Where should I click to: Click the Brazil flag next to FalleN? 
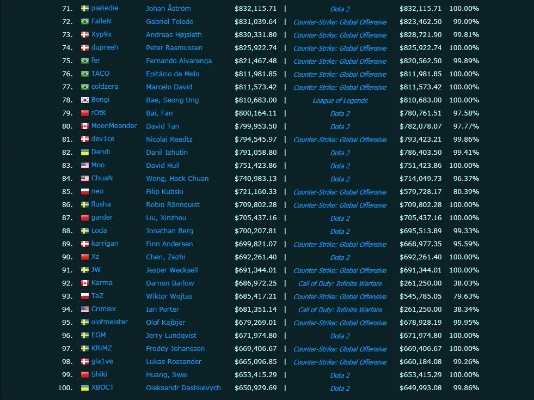(85, 21)
